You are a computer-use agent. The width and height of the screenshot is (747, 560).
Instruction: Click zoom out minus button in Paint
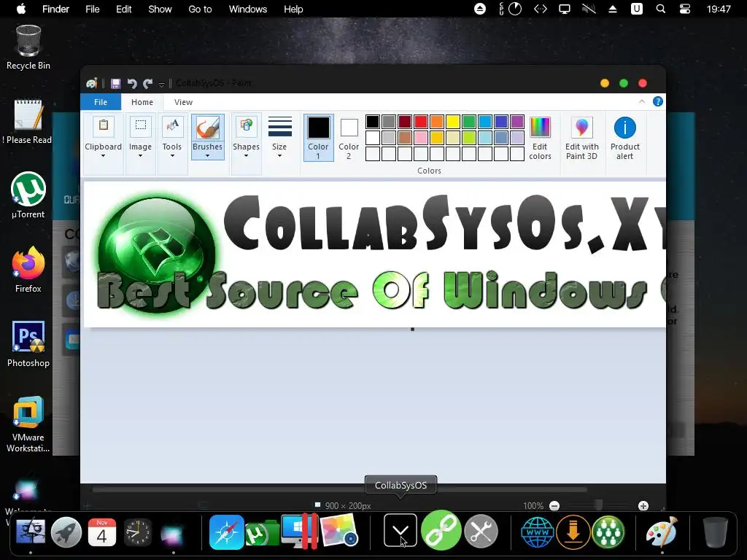point(554,506)
